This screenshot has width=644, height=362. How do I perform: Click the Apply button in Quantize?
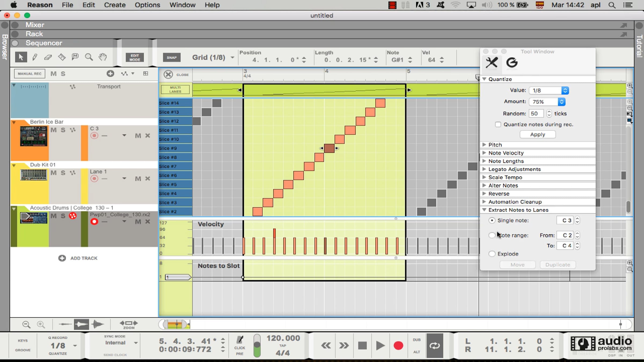pos(537,134)
